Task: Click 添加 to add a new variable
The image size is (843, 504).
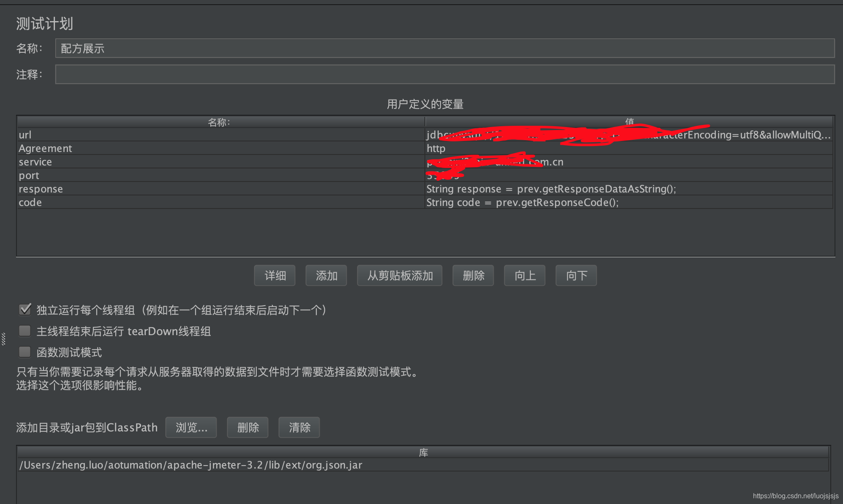Action: [x=326, y=275]
